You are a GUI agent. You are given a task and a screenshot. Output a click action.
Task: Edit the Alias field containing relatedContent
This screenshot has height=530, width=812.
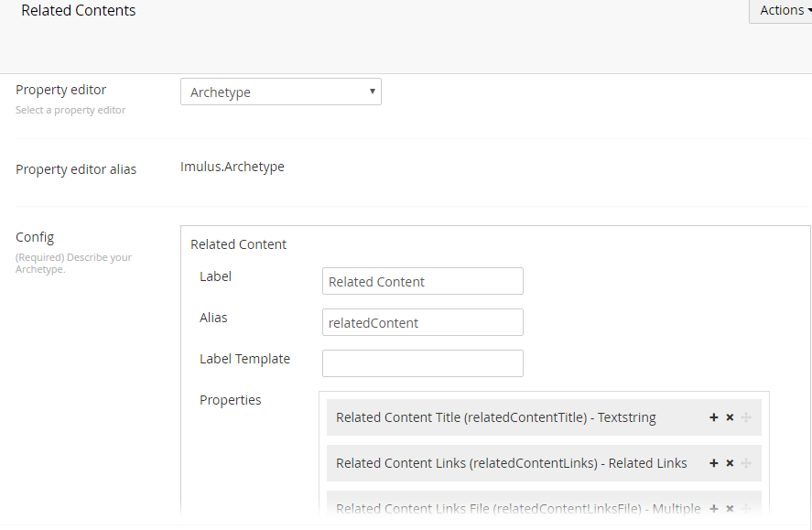click(x=423, y=322)
